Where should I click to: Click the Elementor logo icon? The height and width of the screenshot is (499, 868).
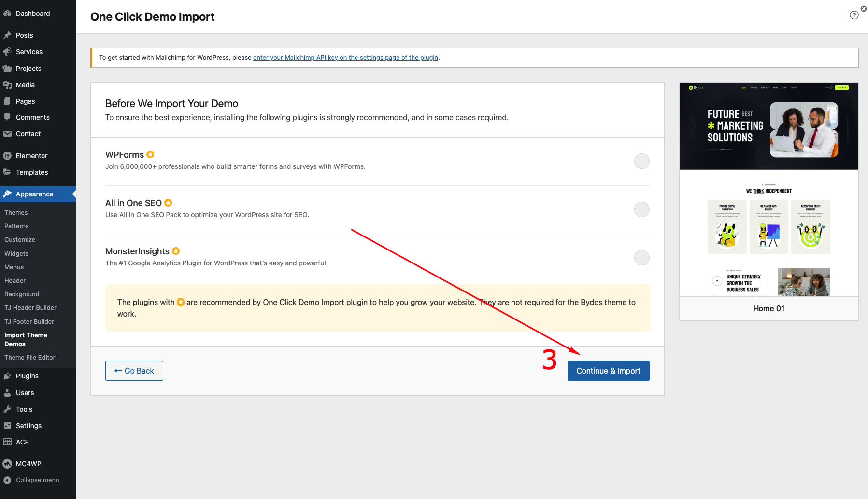tap(7, 156)
